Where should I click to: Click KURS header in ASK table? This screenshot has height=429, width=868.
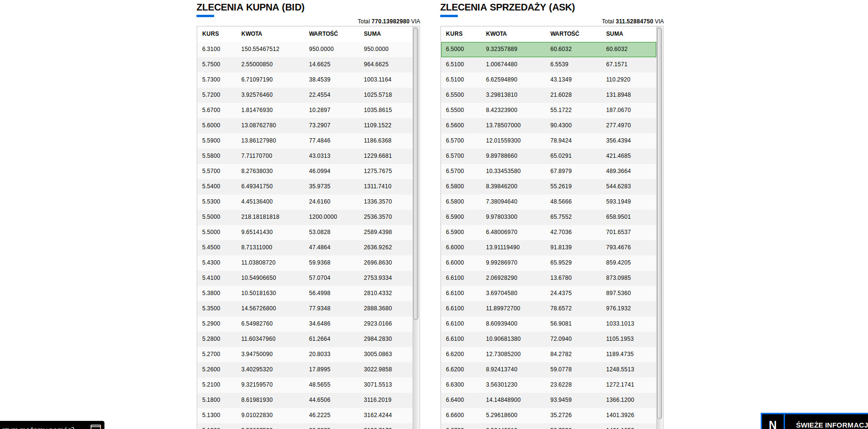point(454,34)
